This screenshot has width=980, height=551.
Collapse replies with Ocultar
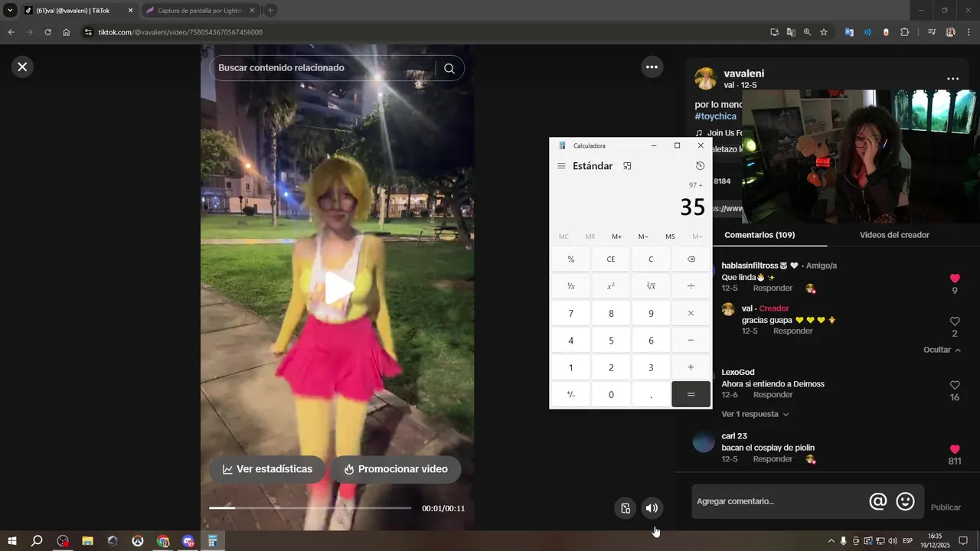pyautogui.click(x=942, y=350)
